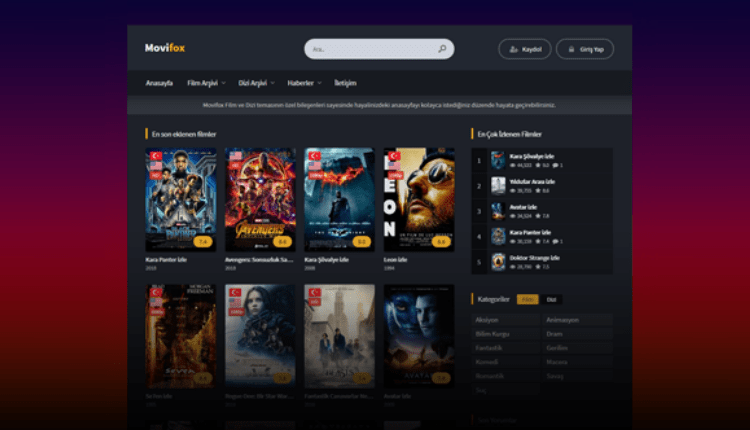
Task: Click the Giriş Yap login button
Action: [x=585, y=49]
